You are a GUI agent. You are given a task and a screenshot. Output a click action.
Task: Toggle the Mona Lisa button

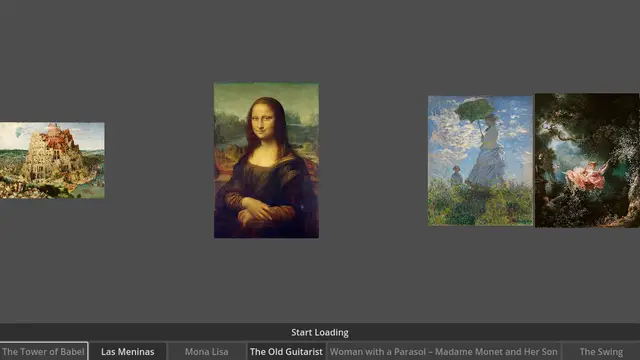[x=206, y=351]
